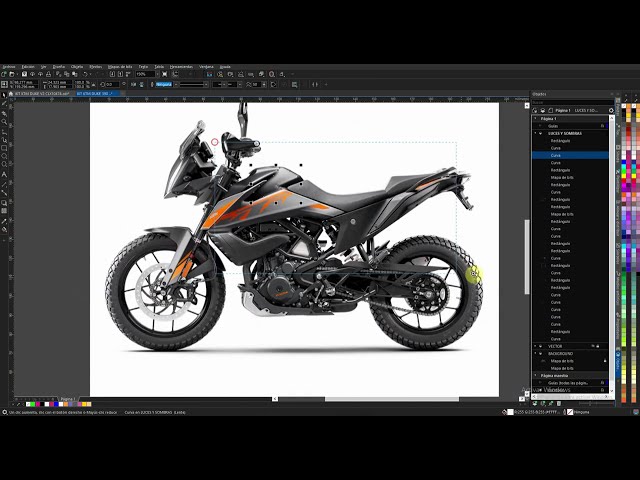This screenshot has height=480, width=640.
Task: Mirror the object horizontally
Action: click(133, 84)
